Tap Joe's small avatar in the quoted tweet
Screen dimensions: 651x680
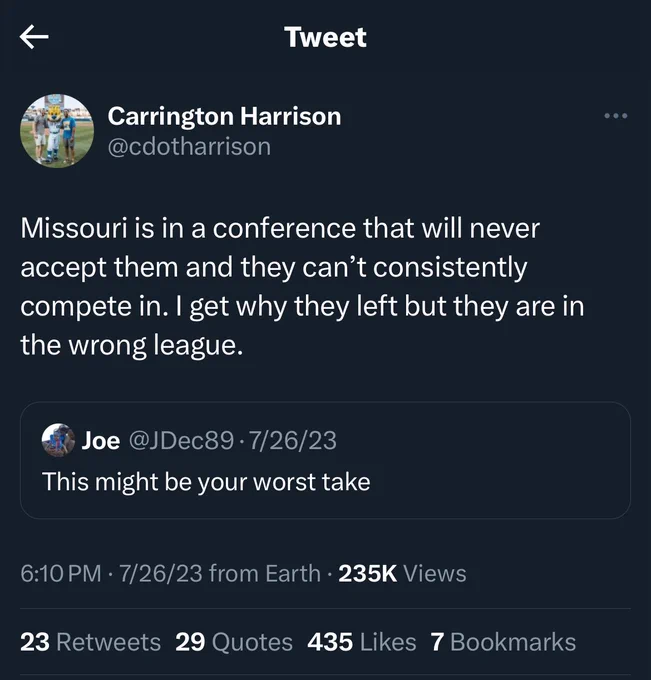coord(58,440)
